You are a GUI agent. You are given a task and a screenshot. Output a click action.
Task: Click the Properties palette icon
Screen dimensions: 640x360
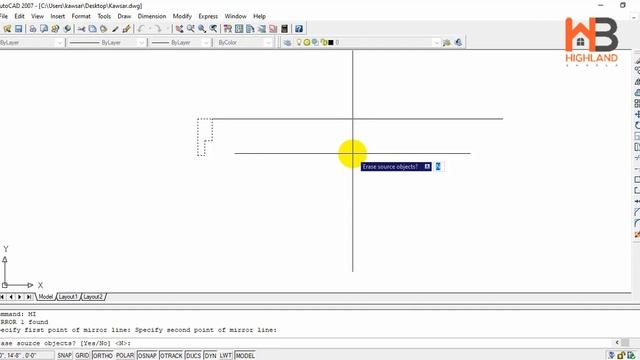[x=228, y=29]
